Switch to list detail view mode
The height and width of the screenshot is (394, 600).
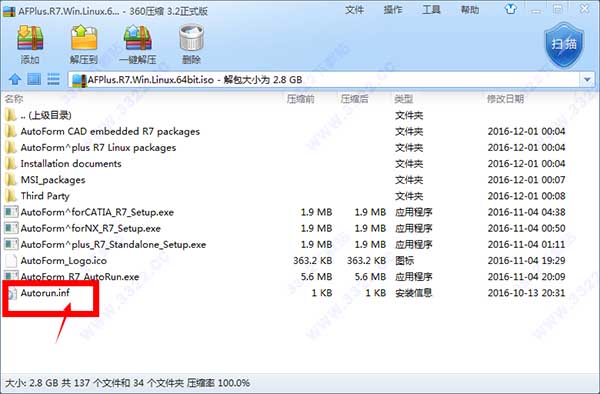[53, 79]
